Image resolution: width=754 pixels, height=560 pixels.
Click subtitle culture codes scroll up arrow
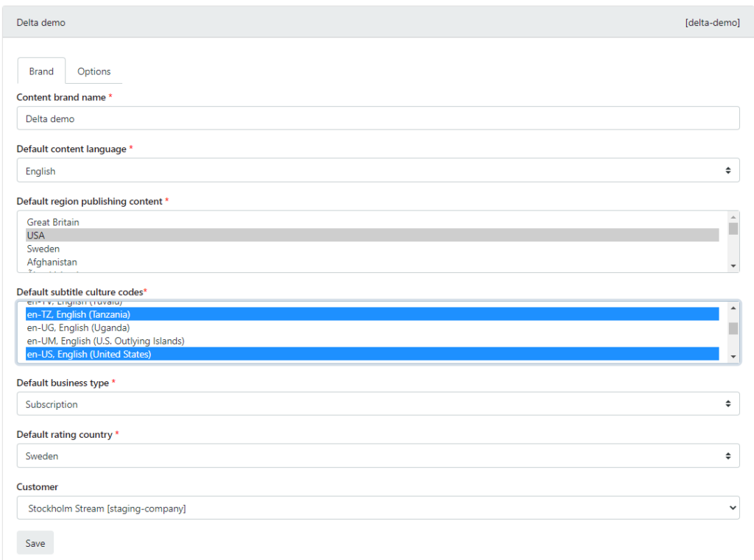(733, 308)
